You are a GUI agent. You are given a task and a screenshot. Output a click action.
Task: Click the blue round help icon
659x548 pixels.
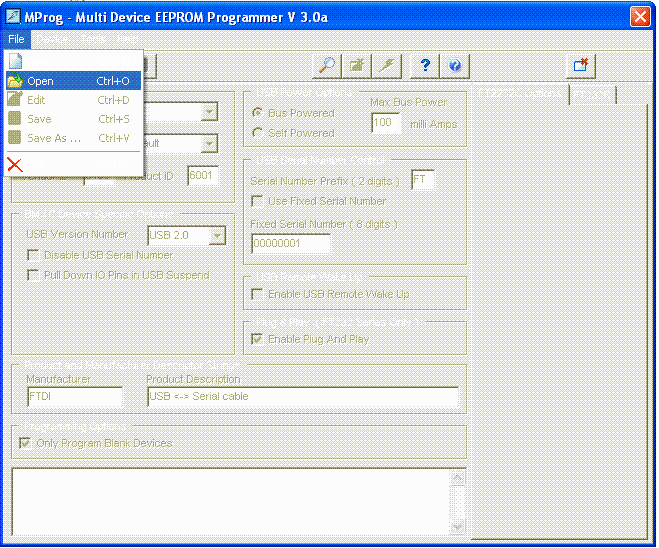[455, 65]
